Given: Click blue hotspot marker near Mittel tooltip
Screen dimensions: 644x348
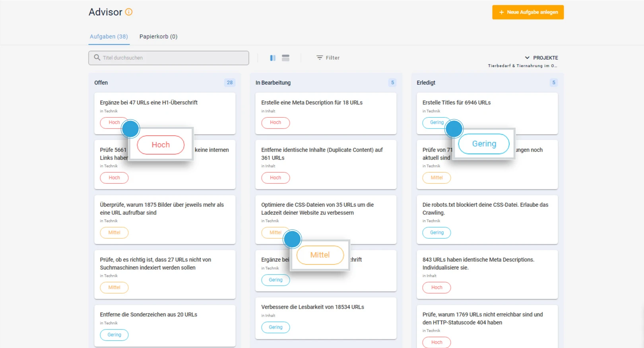Looking at the screenshot, I should click(293, 239).
